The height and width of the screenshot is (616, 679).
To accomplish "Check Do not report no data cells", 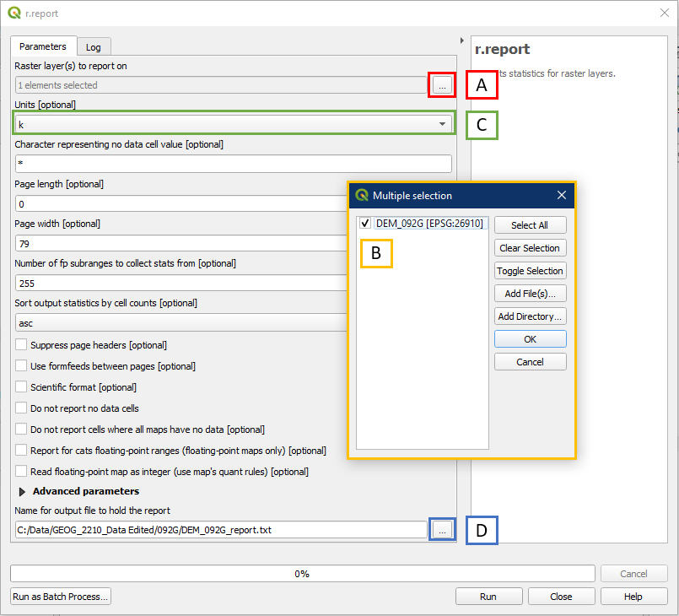I will [22, 408].
